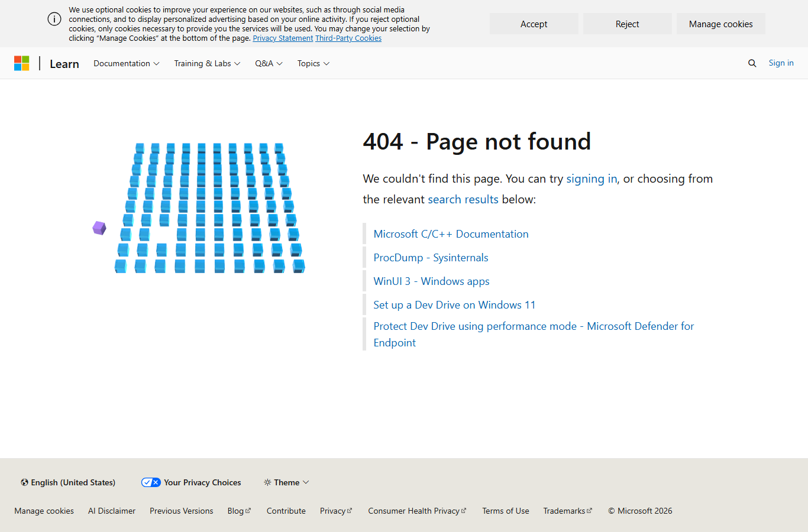
Task: Click the globe icon beside English (United States)
Action: [x=24, y=482]
